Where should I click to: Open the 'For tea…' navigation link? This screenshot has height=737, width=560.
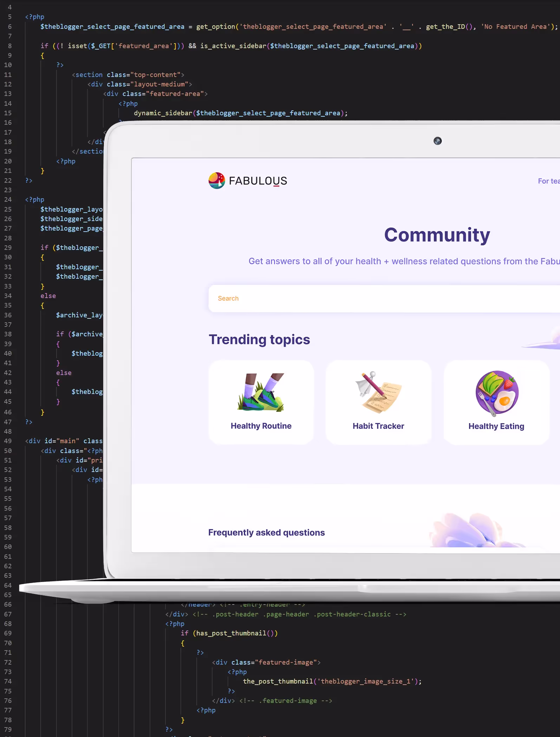549,181
